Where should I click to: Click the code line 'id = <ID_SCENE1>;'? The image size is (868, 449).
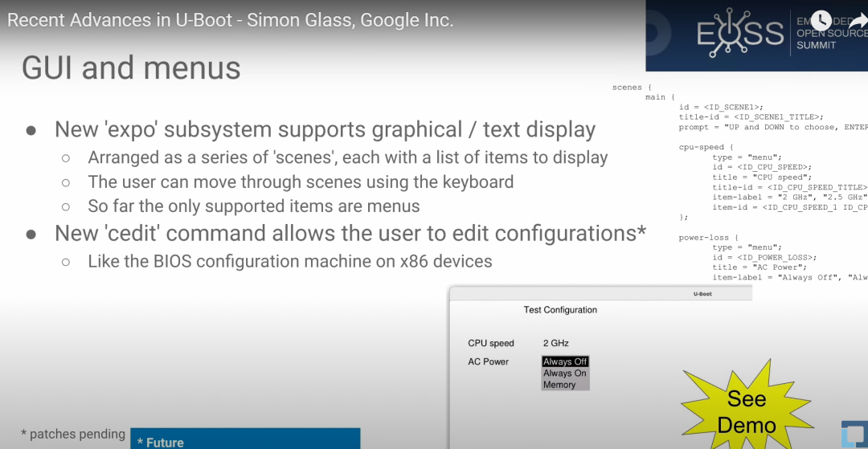(x=721, y=108)
